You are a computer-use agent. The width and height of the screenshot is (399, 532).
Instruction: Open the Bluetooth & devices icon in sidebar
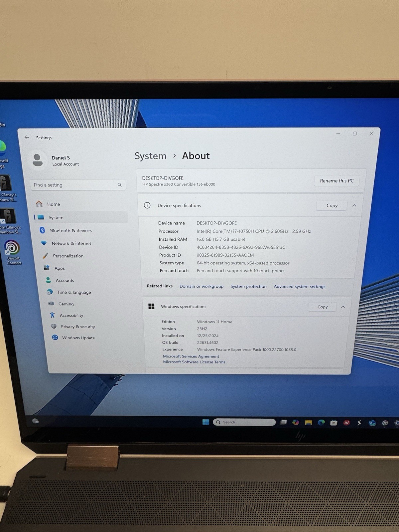[42, 230]
